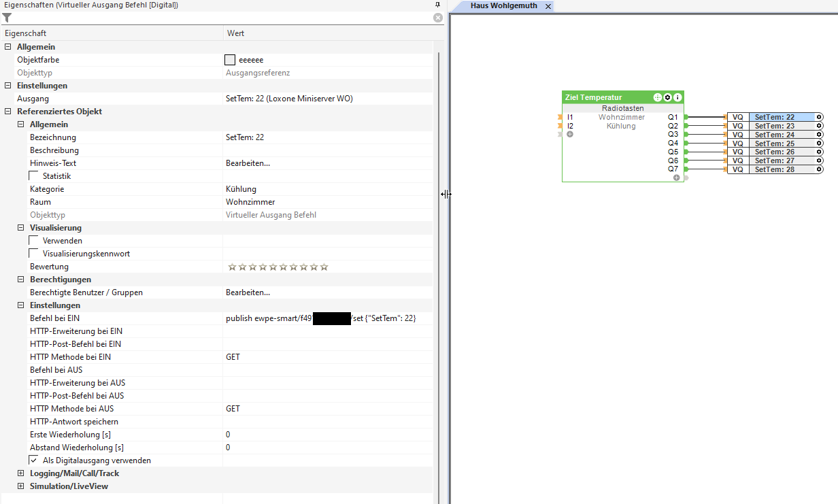Collapse the Referenziertes Objekt section
838x504 pixels.
(x=8, y=112)
